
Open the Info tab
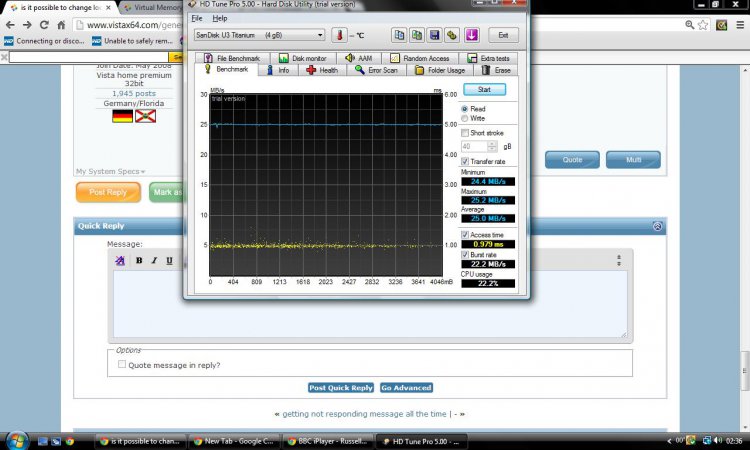click(278, 70)
